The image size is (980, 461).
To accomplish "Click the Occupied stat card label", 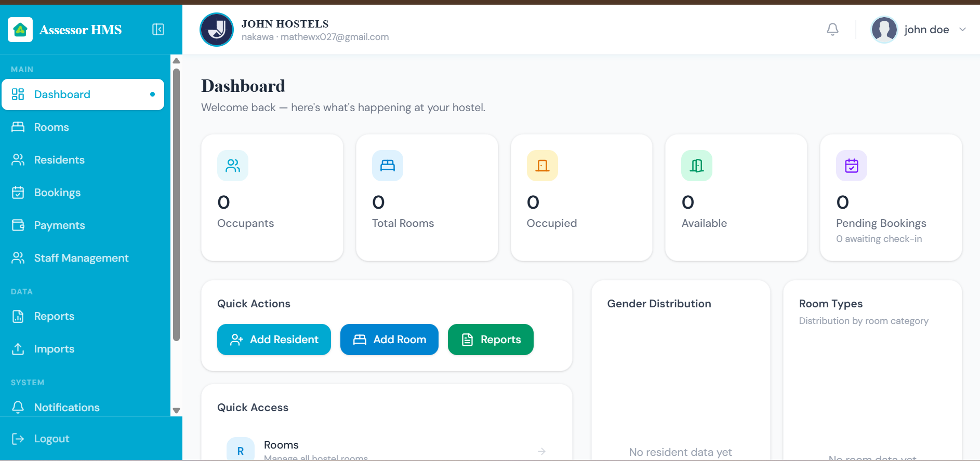I will [552, 223].
